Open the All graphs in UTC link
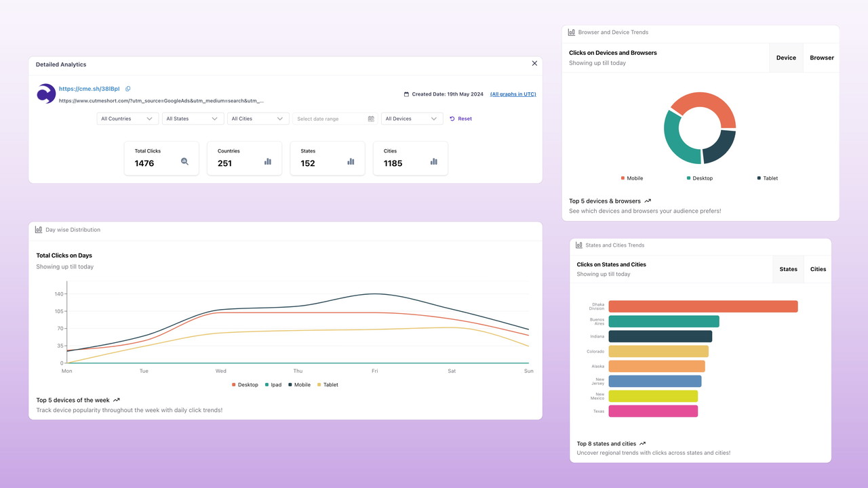 513,94
